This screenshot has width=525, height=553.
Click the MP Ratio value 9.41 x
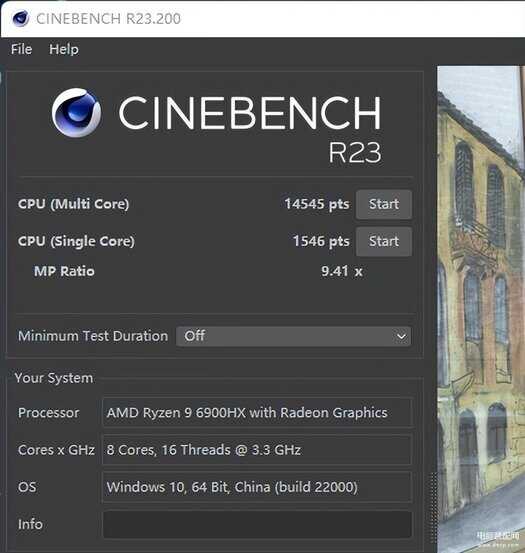[x=342, y=271]
